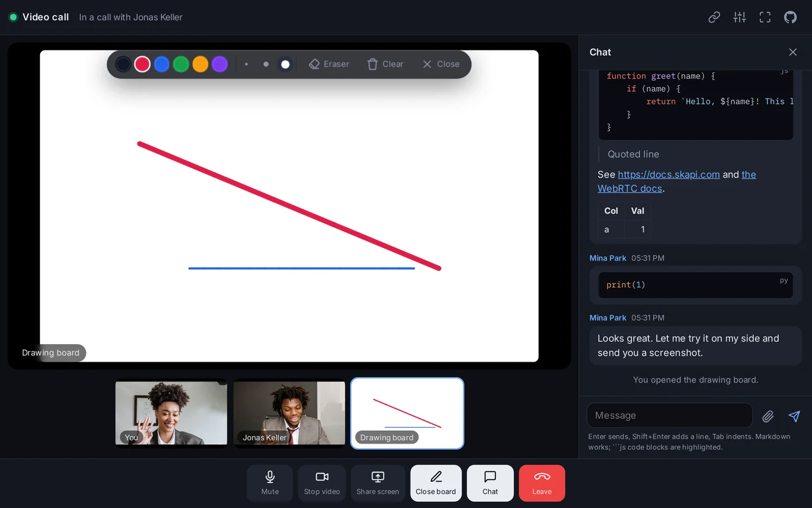
Task: Stop the video camera
Action: pos(322,483)
